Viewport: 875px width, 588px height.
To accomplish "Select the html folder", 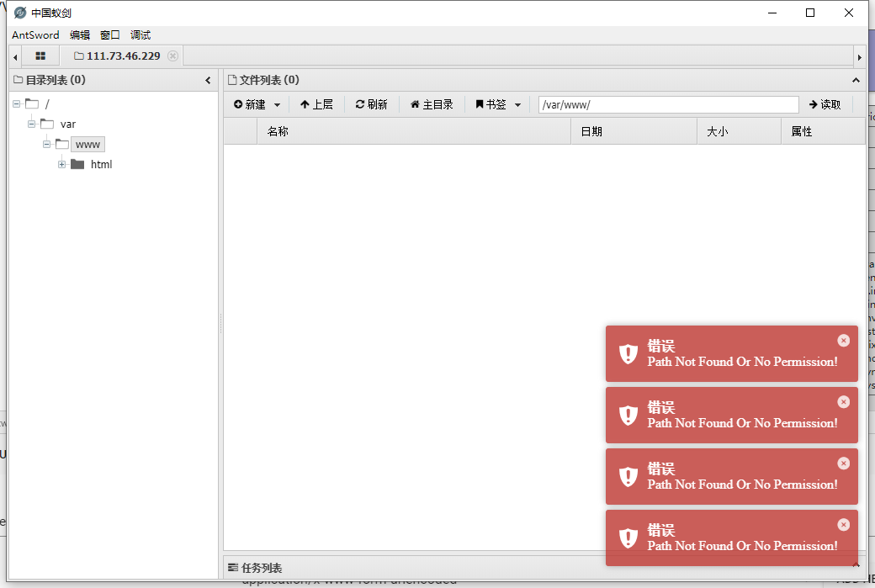I will pyautogui.click(x=101, y=164).
